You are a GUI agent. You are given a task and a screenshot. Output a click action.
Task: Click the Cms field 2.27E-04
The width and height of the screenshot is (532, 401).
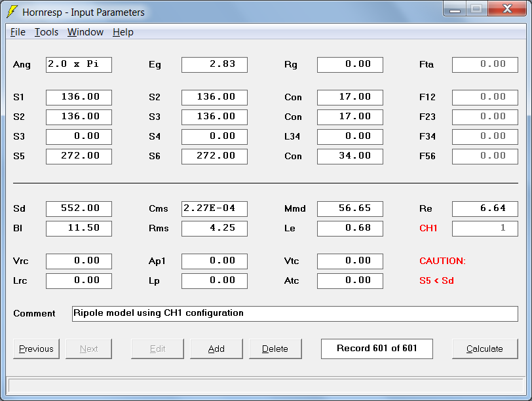pos(214,209)
